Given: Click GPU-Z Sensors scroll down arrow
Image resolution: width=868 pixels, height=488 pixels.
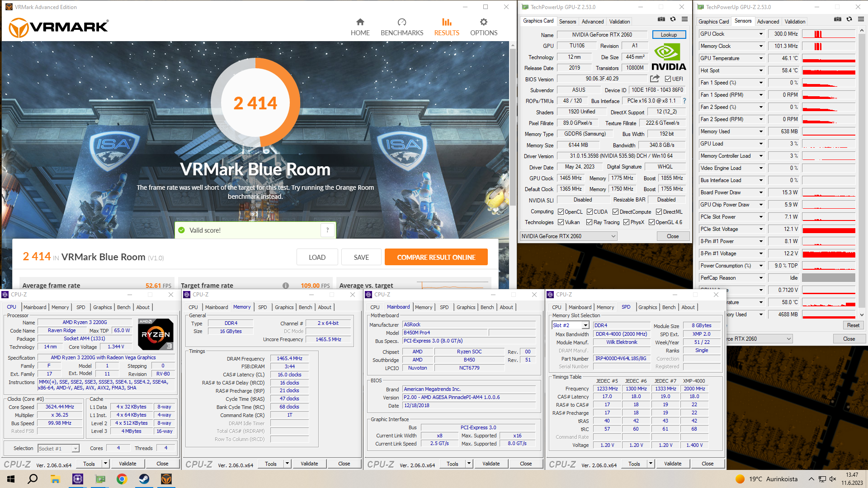Looking at the screenshot, I should pyautogui.click(x=862, y=314).
